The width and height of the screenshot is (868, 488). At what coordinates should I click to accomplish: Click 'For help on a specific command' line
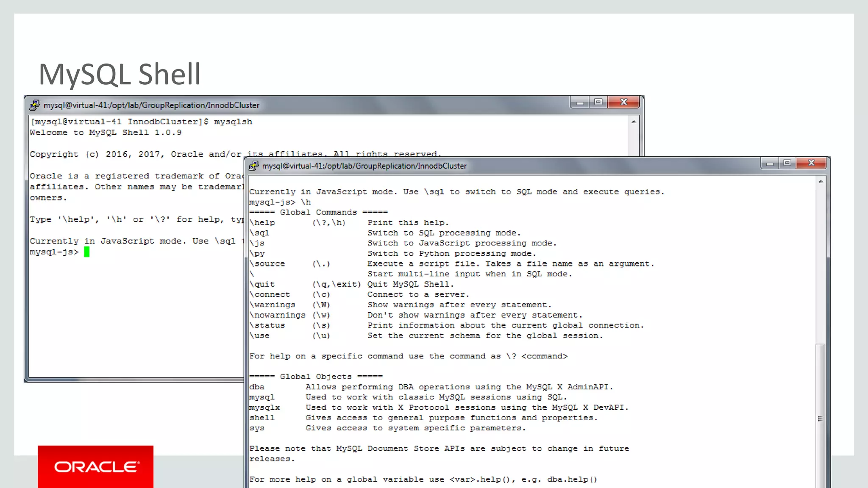click(408, 356)
